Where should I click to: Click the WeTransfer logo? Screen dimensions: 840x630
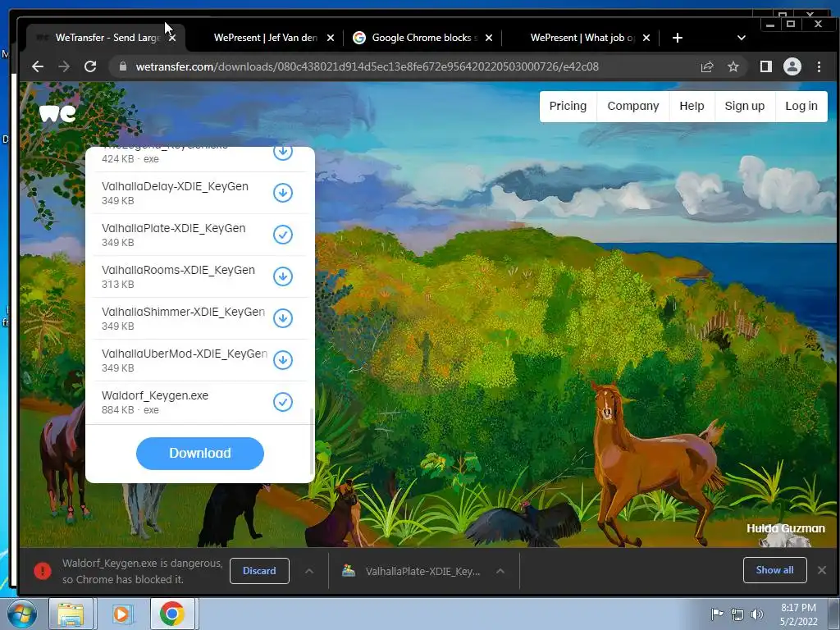58,113
